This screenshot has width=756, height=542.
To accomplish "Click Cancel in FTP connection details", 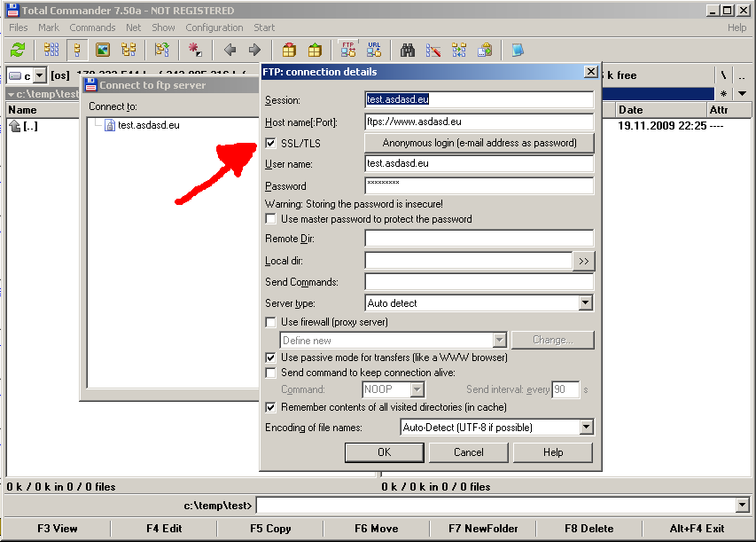I will pyautogui.click(x=469, y=452).
